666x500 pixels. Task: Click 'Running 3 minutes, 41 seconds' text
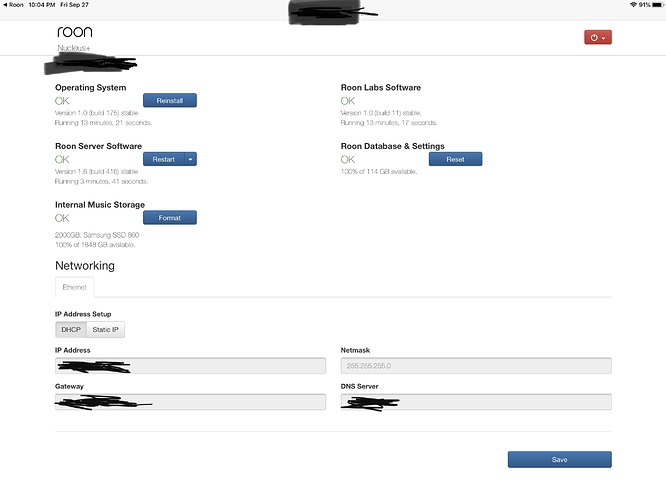click(102, 181)
